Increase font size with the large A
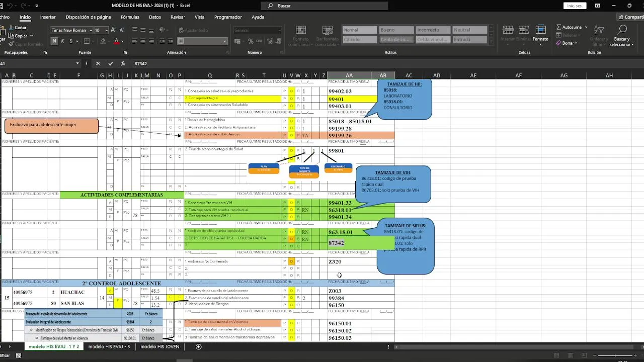The width and height of the screenshot is (644, 362). pyautogui.click(x=114, y=30)
